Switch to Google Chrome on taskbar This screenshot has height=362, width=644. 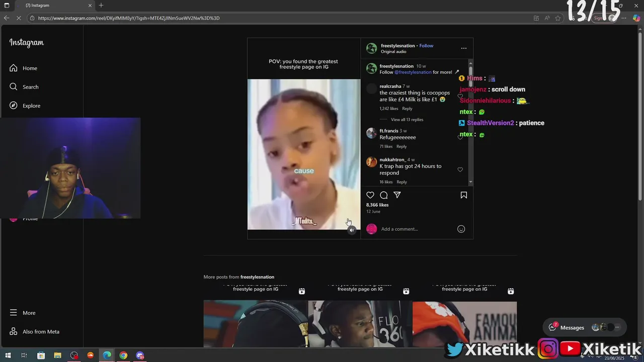click(x=123, y=355)
